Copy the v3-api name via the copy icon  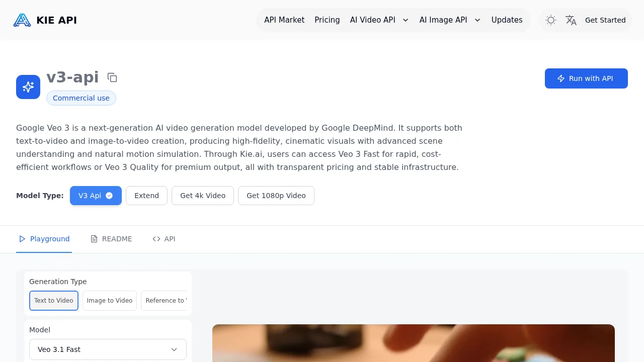112,77
